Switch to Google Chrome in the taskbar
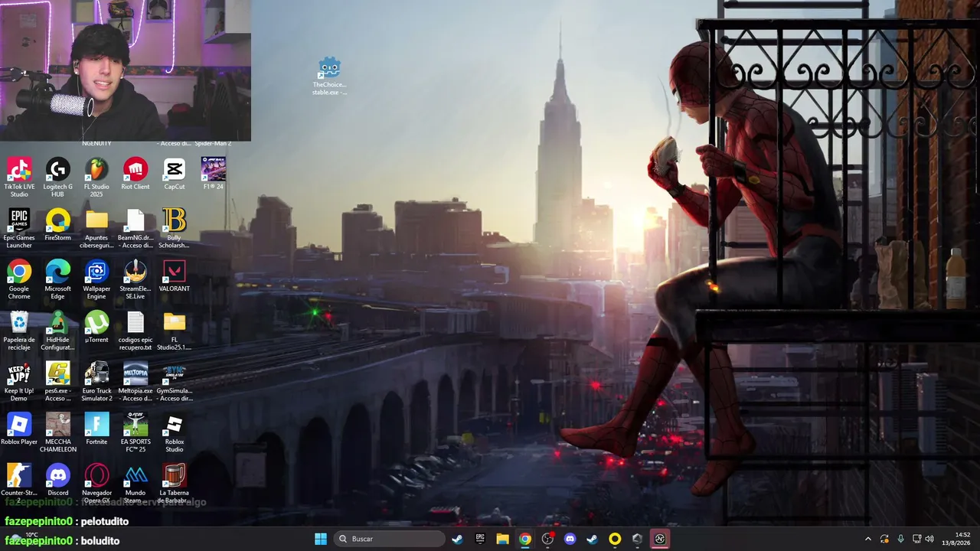The height and width of the screenshot is (551, 980). point(524,539)
